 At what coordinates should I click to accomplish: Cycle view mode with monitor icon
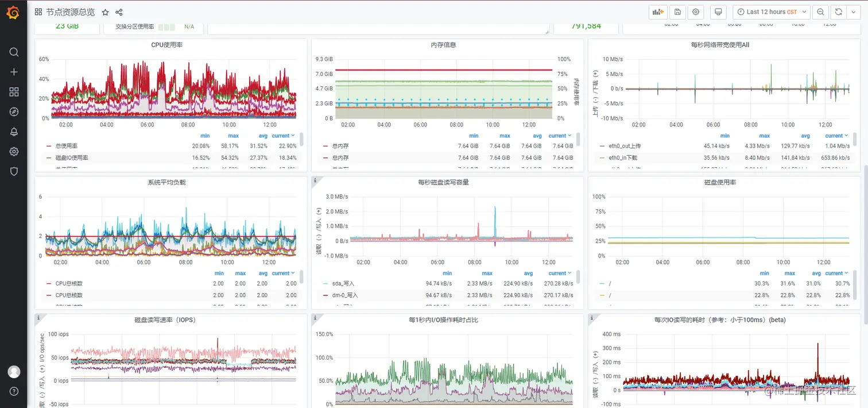pyautogui.click(x=718, y=12)
